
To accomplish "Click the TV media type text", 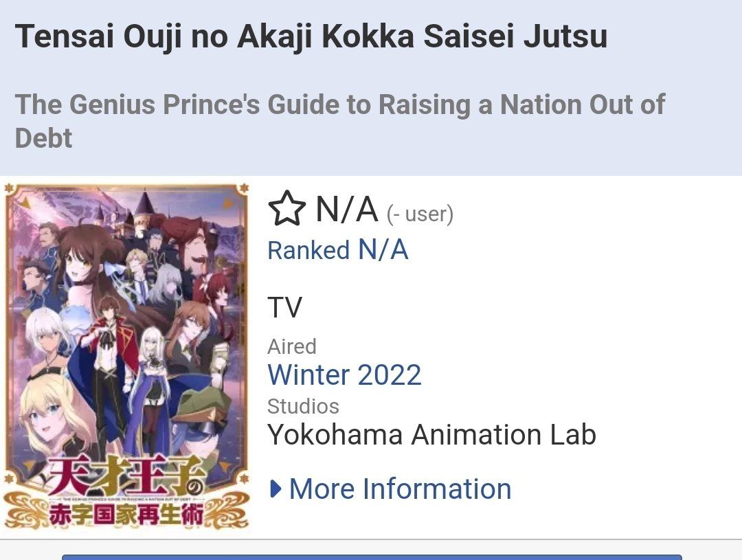I will click(284, 309).
